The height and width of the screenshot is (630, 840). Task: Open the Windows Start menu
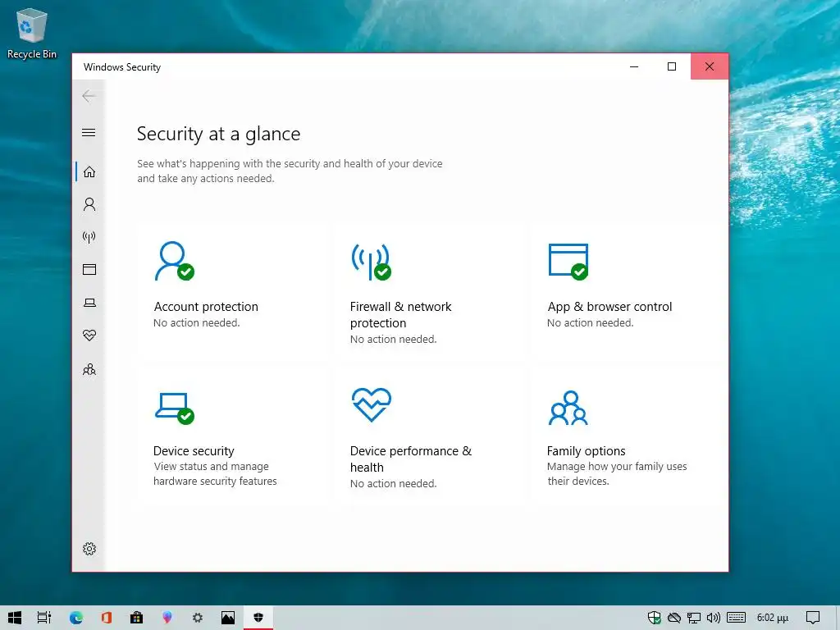[x=15, y=618]
